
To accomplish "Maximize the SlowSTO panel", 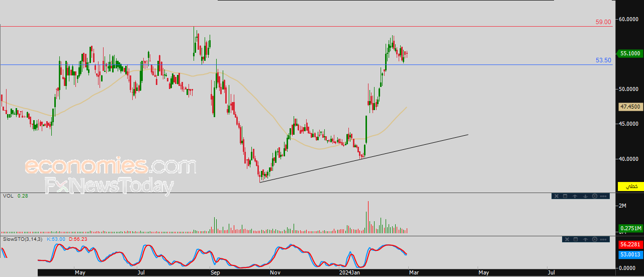I will pos(576,239).
